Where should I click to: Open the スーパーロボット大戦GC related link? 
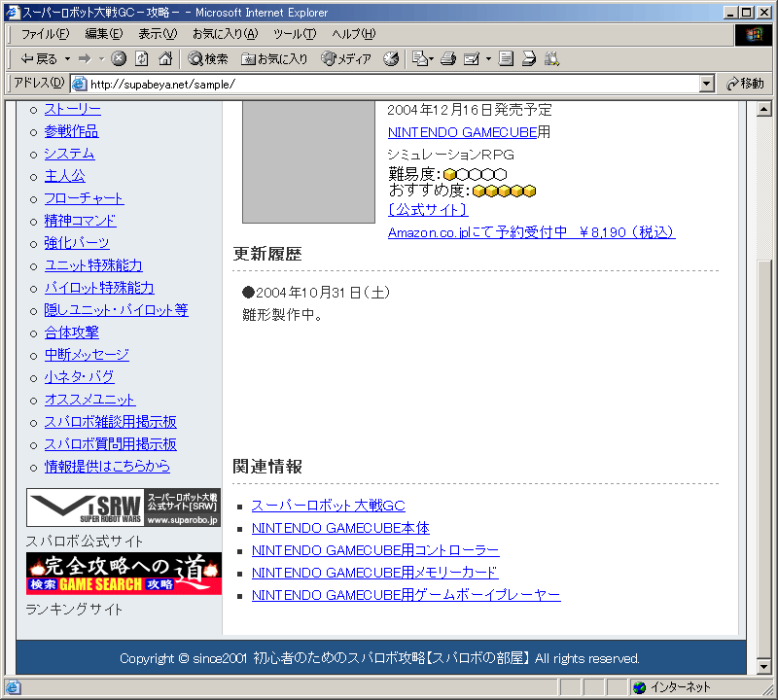pyautogui.click(x=329, y=506)
